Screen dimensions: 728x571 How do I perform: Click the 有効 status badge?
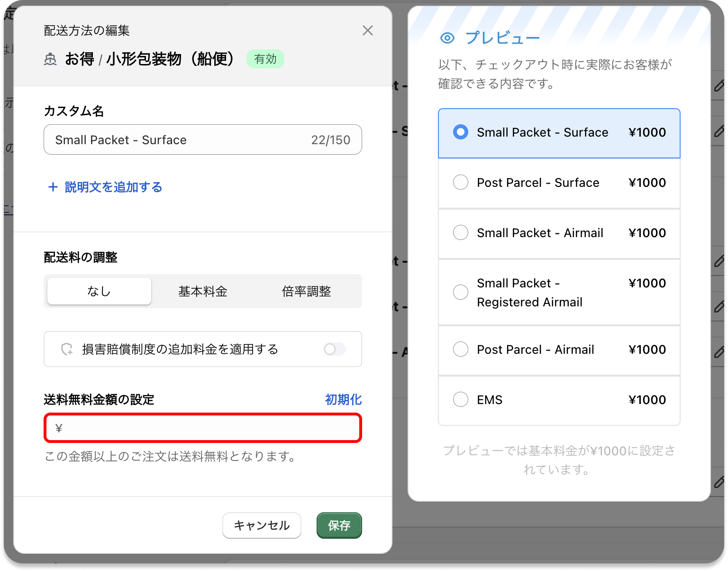point(265,59)
